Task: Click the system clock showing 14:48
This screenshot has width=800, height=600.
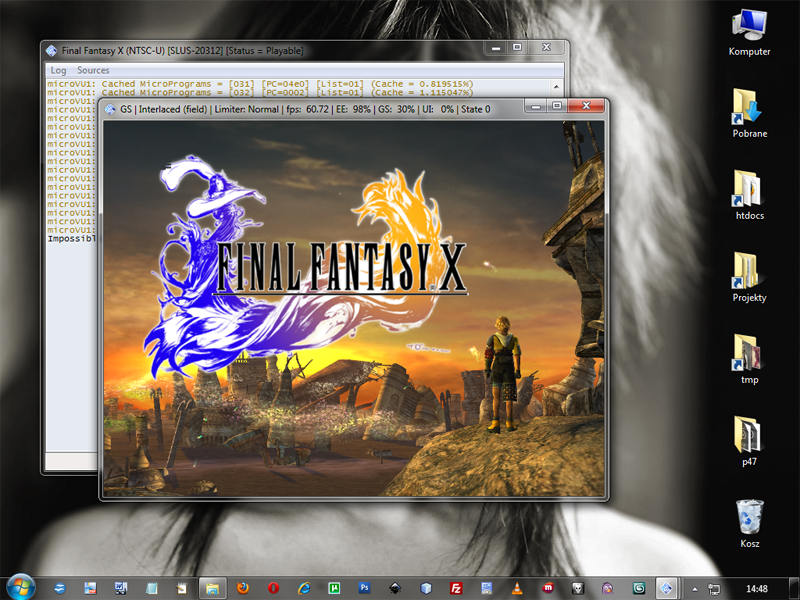Action: click(757, 589)
